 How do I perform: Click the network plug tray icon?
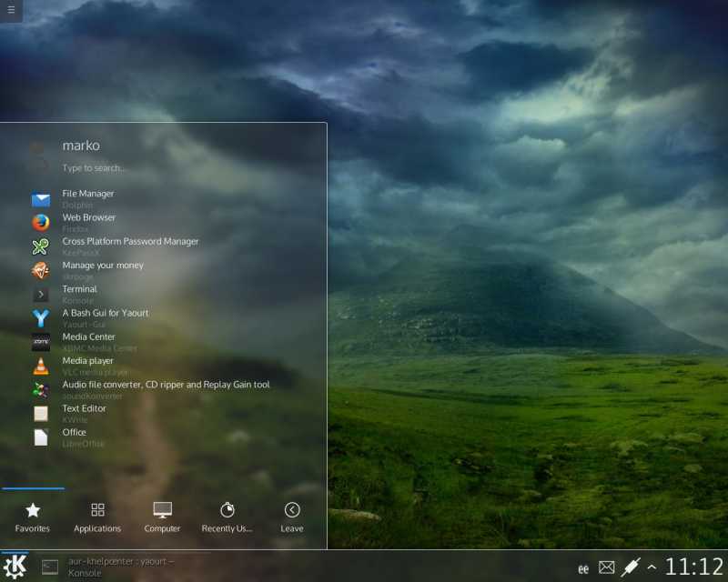click(631, 567)
